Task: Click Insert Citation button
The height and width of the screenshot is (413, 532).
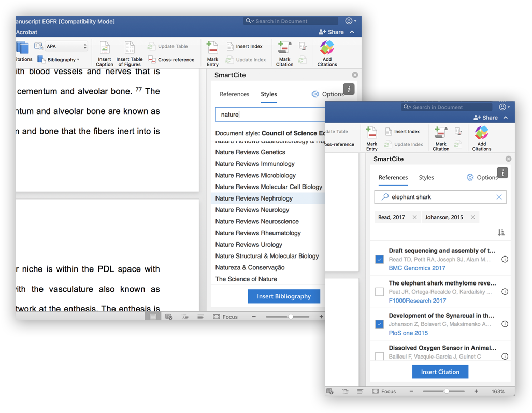Action: click(x=440, y=372)
